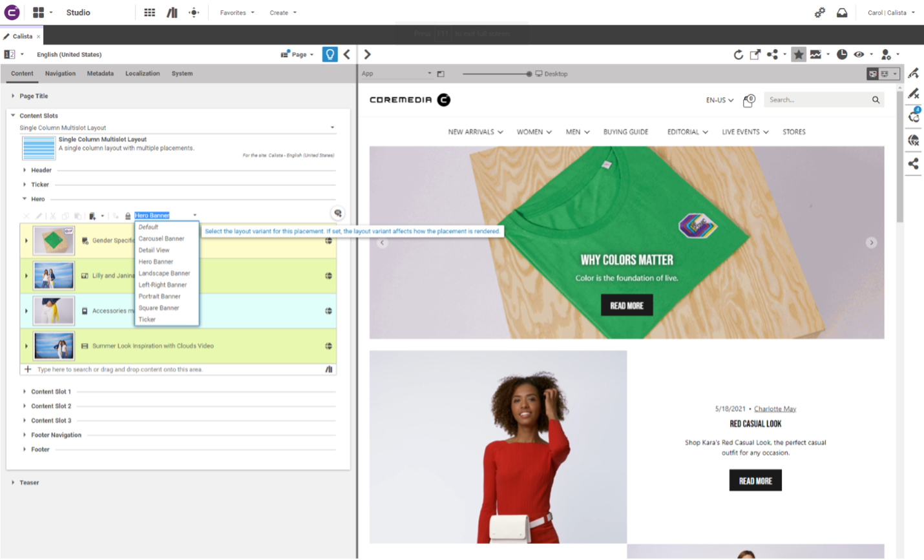
Task: Click the preview eye icon
Action: pos(859,55)
